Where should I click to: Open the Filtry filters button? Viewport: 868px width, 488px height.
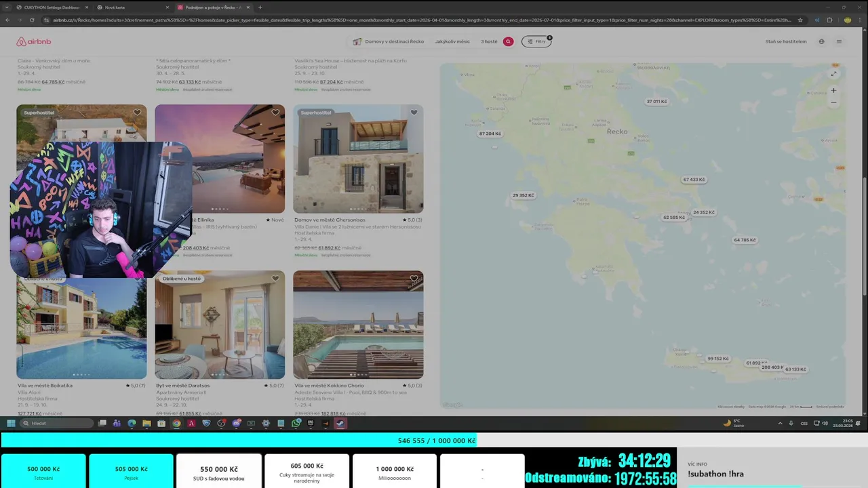pyautogui.click(x=536, y=41)
